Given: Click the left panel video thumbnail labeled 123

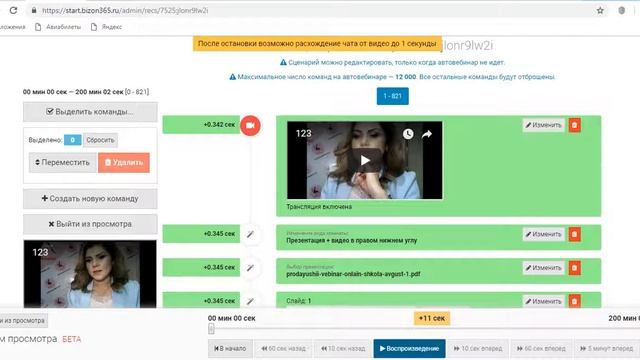Looking at the screenshot, I should 90,274.
